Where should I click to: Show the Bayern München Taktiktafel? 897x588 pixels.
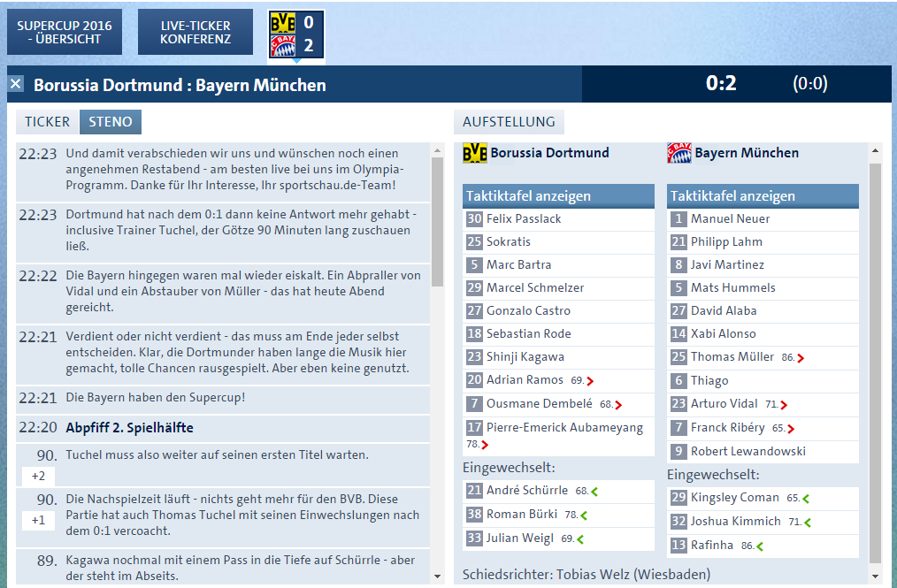click(763, 196)
